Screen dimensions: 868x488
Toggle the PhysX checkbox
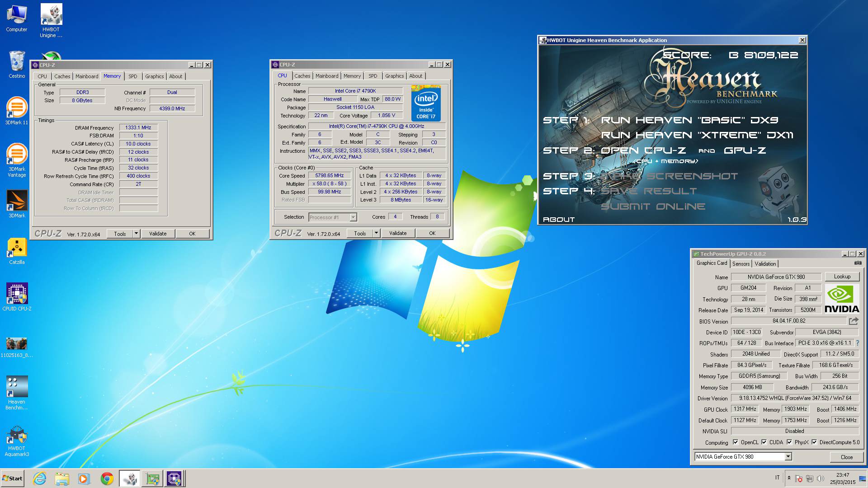[x=789, y=442]
